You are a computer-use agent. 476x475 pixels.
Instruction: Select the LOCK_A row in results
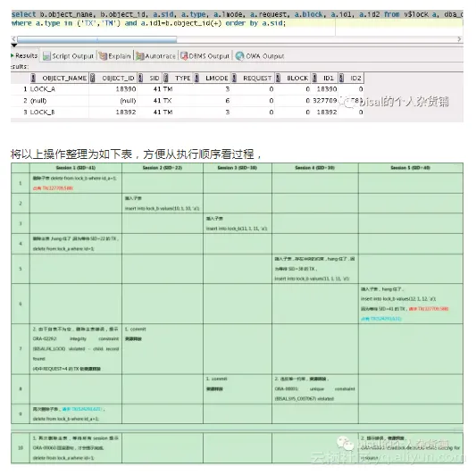click(x=187, y=89)
